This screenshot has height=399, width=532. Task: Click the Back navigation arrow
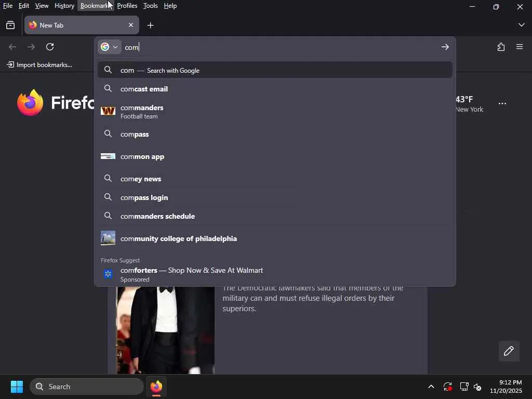[x=12, y=47]
